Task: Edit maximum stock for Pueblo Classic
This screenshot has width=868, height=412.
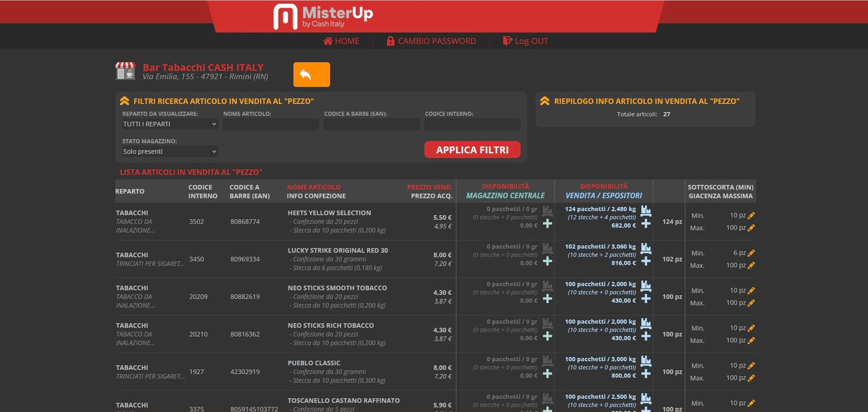Action: pyautogui.click(x=751, y=378)
